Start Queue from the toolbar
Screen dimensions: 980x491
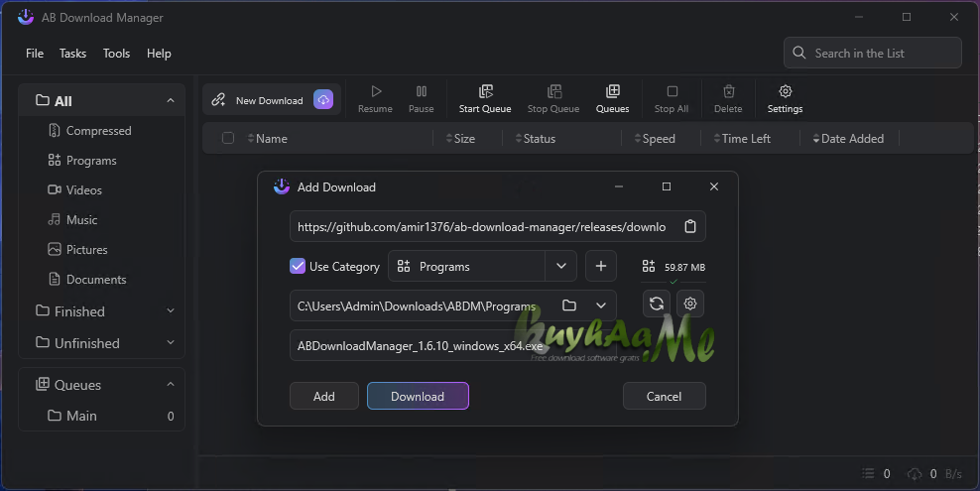(485, 99)
